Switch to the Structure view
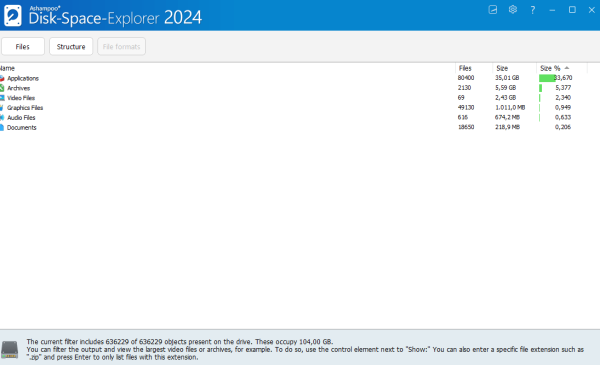The height and width of the screenshot is (365, 600). click(x=71, y=46)
